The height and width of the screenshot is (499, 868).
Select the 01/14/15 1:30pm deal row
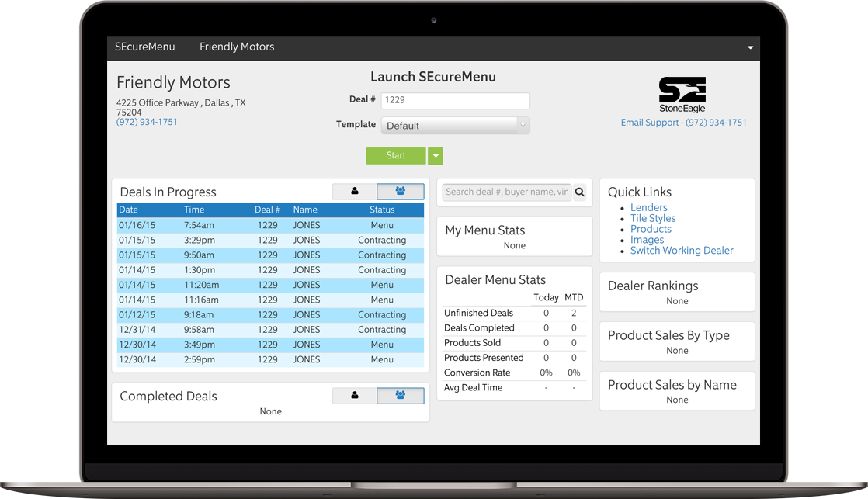(x=271, y=270)
